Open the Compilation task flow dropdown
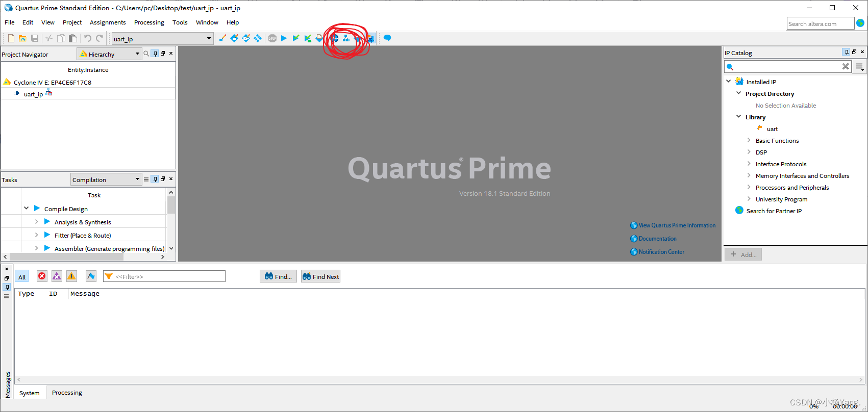 pyautogui.click(x=106, y=179)
